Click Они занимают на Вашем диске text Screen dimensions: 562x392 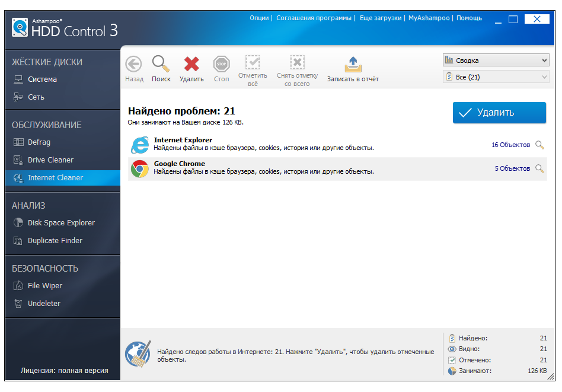click(x=186, y=122)
